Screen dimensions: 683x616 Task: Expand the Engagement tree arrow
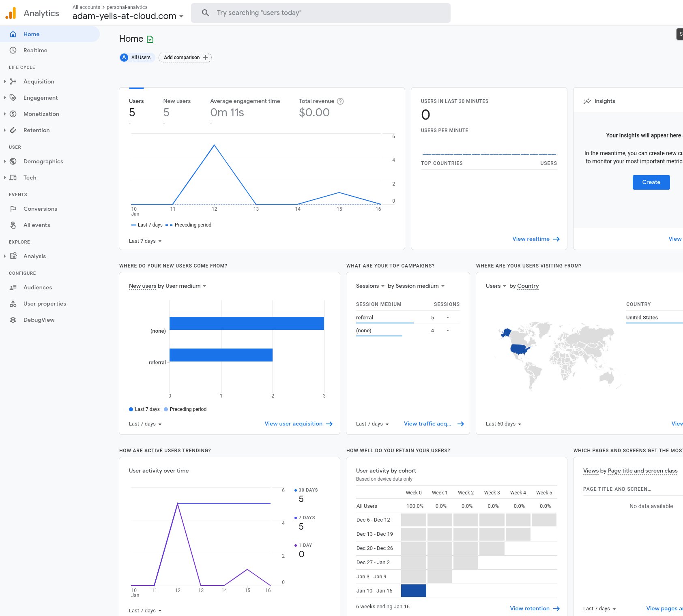point(4,98)
